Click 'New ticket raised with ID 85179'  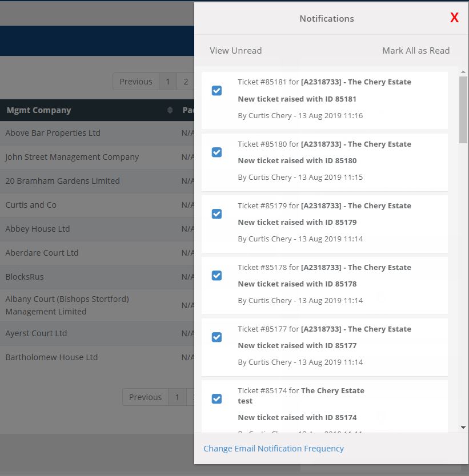pos(297,222)
